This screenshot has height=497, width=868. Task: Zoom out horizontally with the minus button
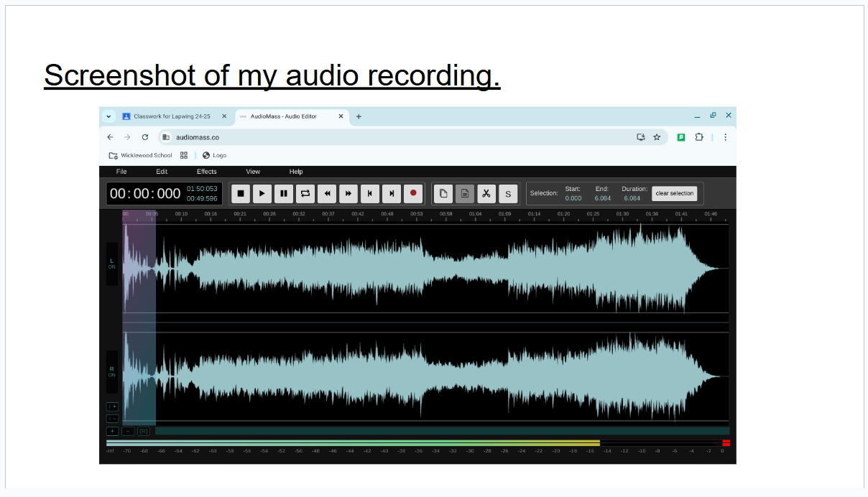(128, 431)
